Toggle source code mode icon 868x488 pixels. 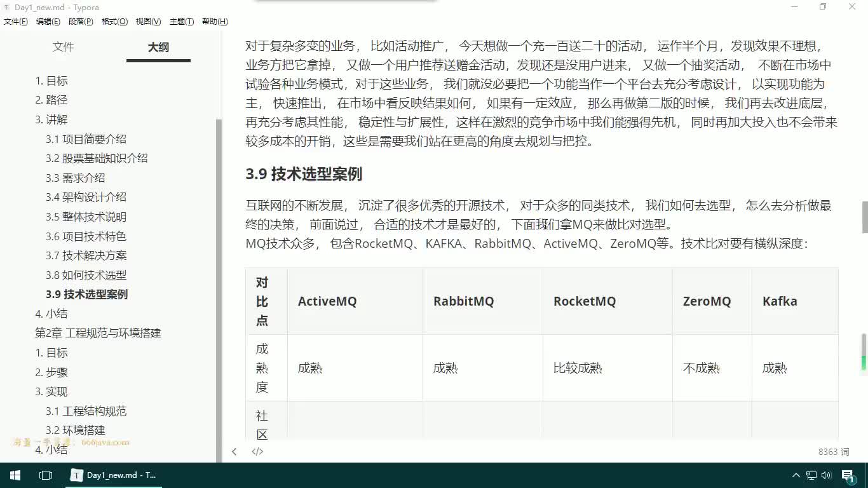[x=257, y=452]
